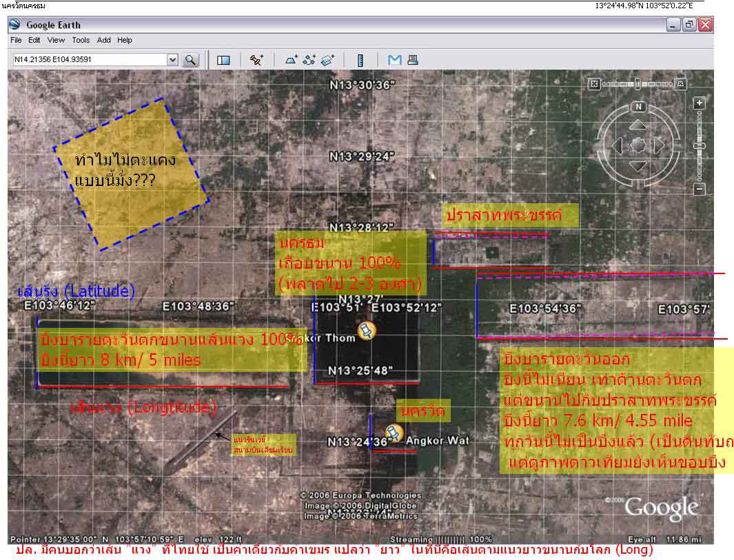Click tilt-down button right of tilt slider
Viewport: 734px width, 560px height.
coord(681,84)
